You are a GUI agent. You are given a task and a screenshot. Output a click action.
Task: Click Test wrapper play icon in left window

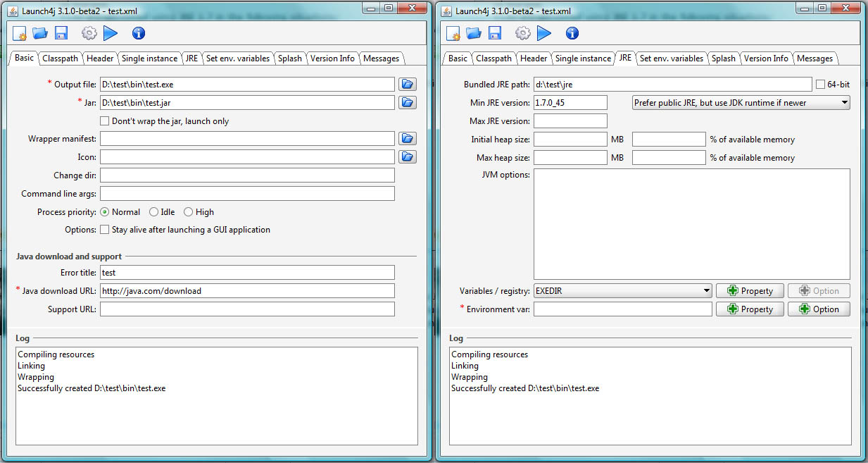click(111, 33)
